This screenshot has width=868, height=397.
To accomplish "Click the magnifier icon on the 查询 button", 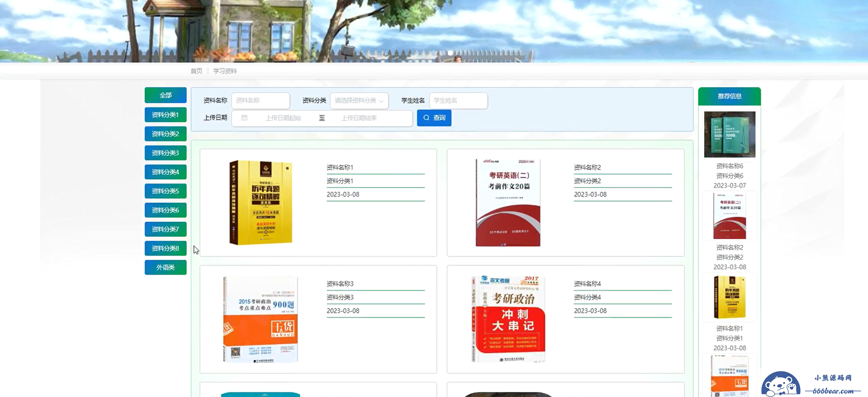I will [426, 118].
